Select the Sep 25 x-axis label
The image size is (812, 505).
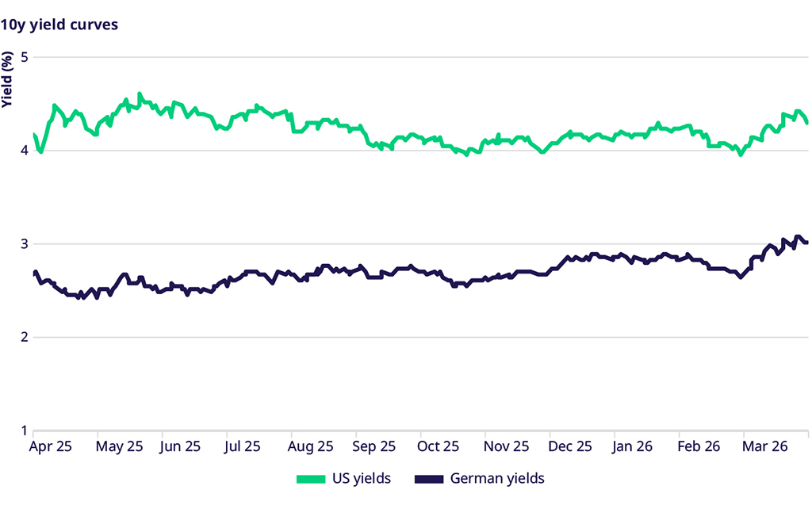(374, 446)
